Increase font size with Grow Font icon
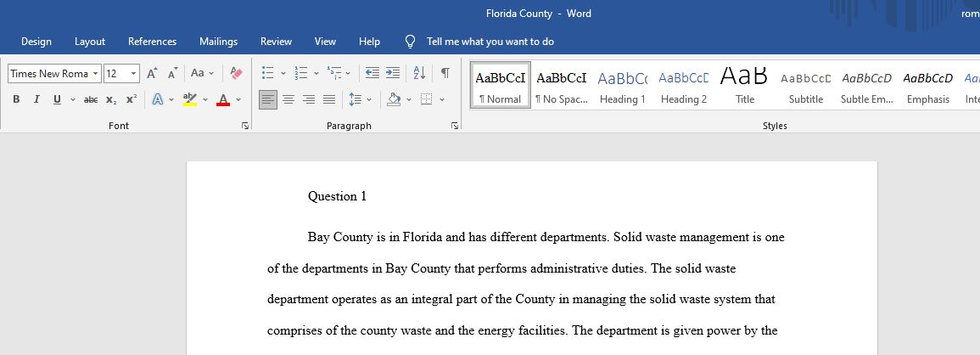 152,73
